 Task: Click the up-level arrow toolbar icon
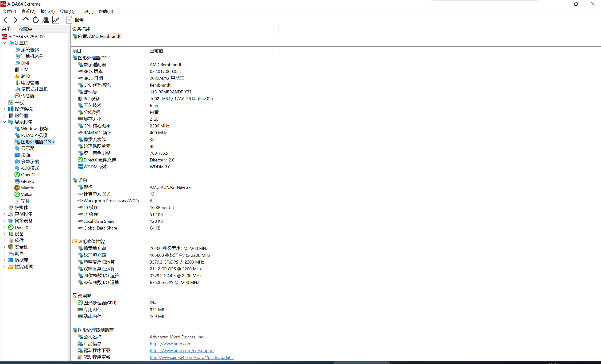(25, 19)
